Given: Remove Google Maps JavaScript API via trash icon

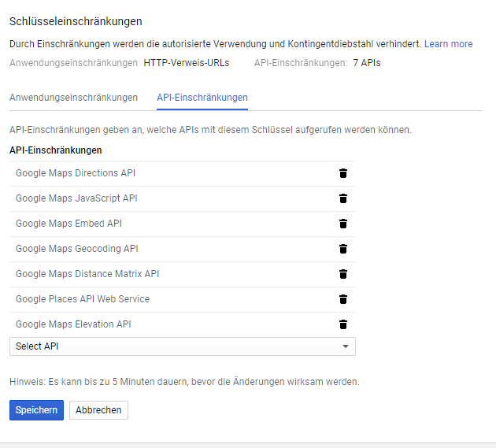Looking at the screenshot, I should [x=343, y=198].
